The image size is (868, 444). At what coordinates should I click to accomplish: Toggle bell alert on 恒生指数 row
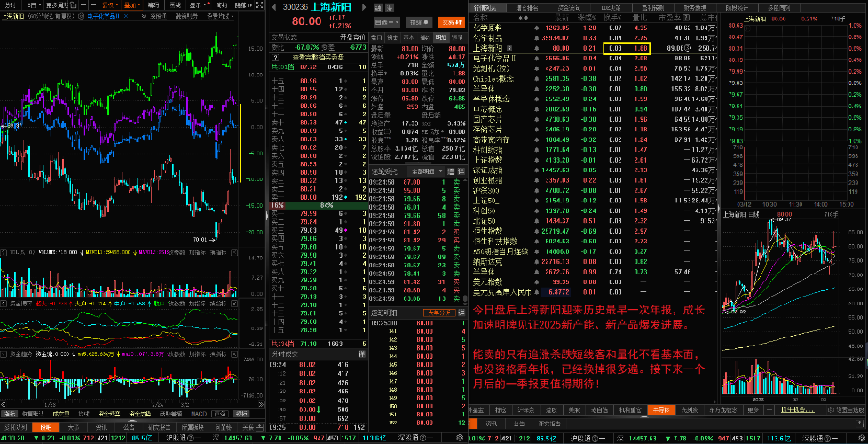coord(536,231)
